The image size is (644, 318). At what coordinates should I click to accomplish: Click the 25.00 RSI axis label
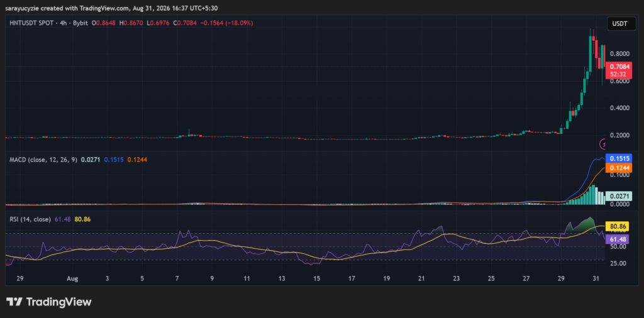pyautogui.click(x=617, y=263)
